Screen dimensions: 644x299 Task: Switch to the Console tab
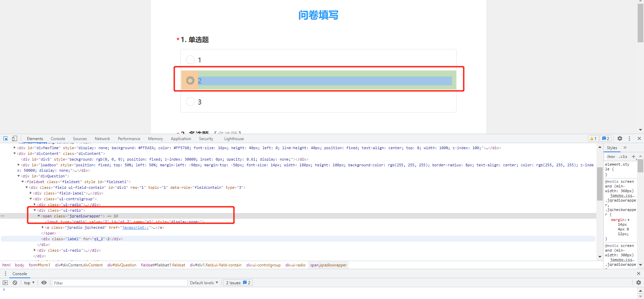[58, 138]
